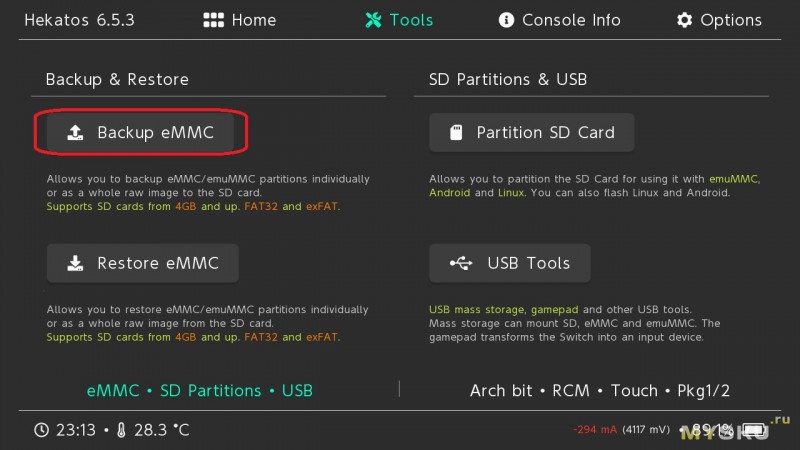
Task: Open the Options tab
Action: (x=719, y=20)
